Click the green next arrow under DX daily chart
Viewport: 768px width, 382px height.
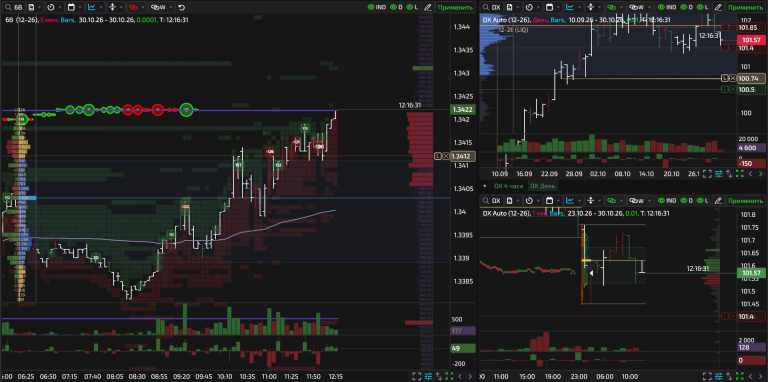point(760,173)
